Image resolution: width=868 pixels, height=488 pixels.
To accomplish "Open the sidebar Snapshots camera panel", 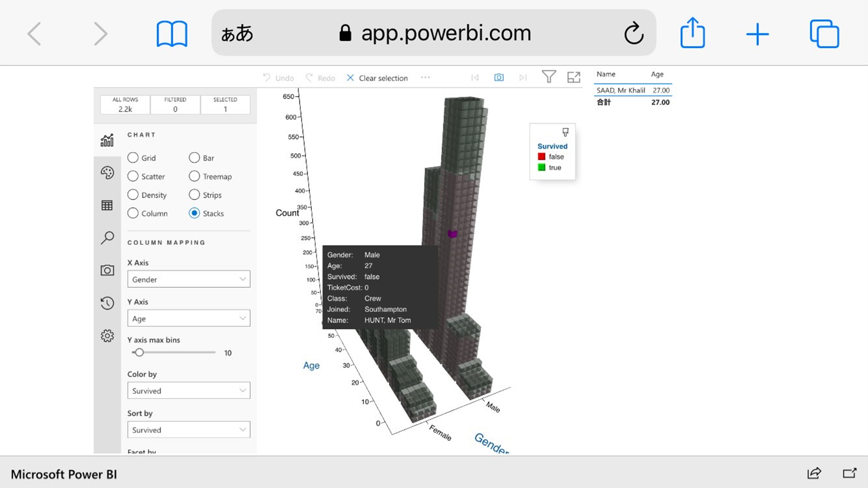I will coord(107,270).
